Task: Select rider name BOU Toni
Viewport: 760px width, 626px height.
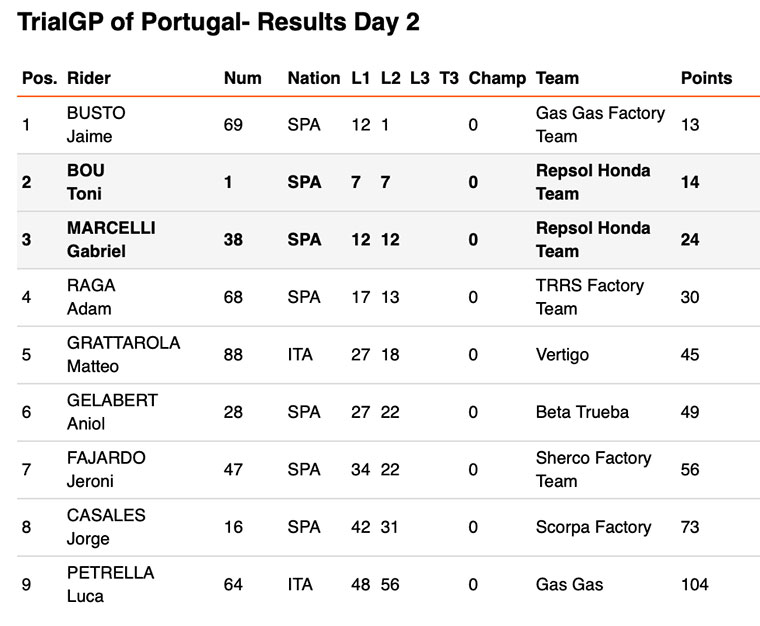Action: [x=85, y=182]
